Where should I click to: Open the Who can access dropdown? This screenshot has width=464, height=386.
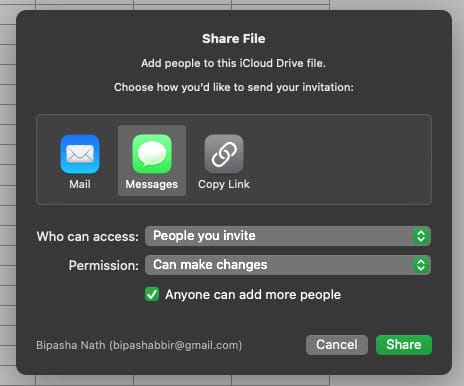pyautogui.click(x=288, y=236)
